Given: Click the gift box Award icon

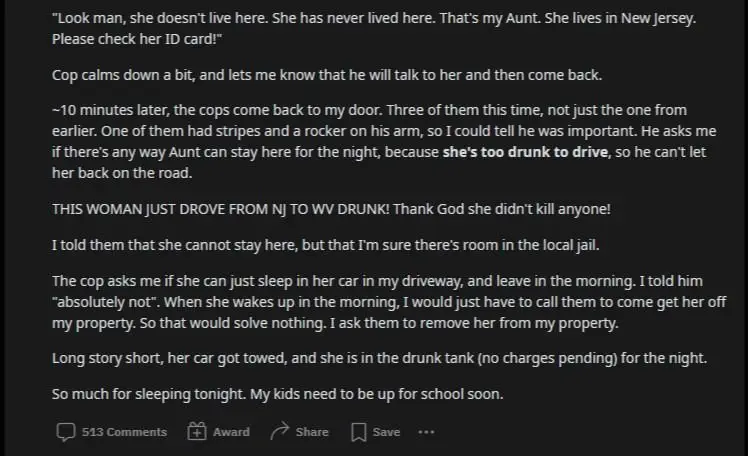Looking at the screenshot, I should coord(197,432).
